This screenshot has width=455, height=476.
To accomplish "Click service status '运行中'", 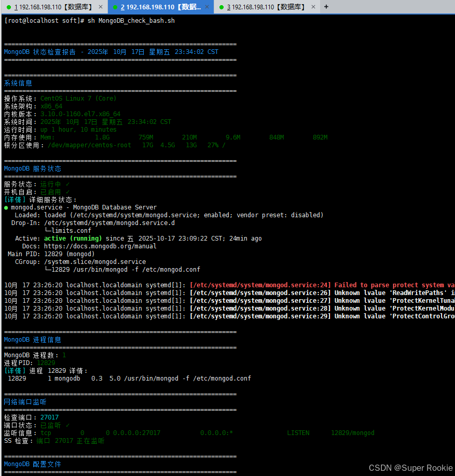I will tap(51, 184).
